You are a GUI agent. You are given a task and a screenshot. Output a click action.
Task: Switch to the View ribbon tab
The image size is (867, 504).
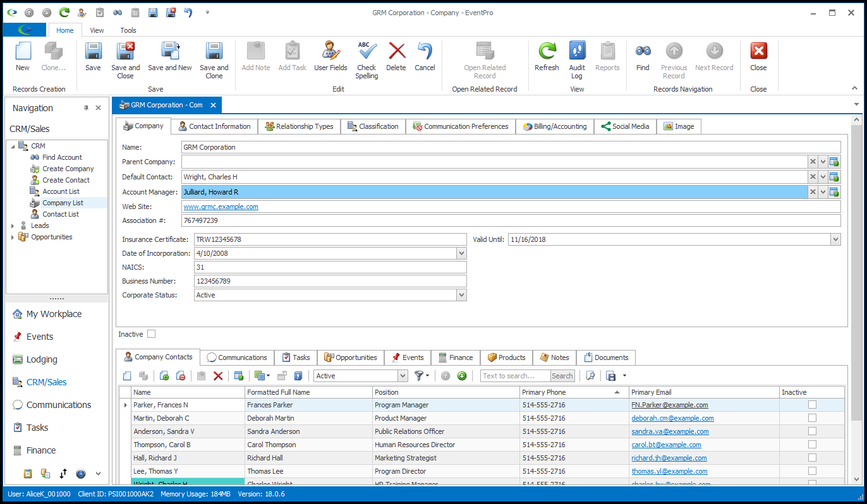pyautogui.click(x=97, y=30)
